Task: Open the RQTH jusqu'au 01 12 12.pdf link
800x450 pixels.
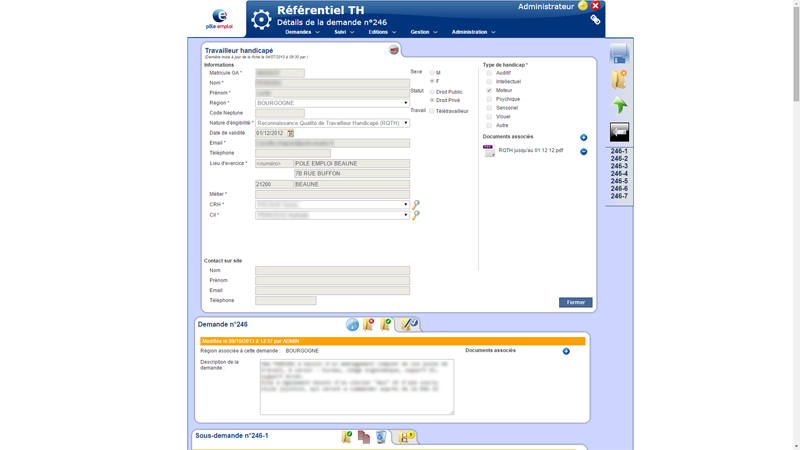Action: click(x=531, y=151)
